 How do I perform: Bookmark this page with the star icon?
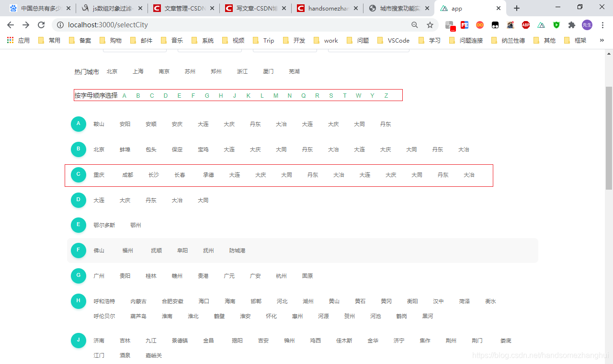(430, 25)
